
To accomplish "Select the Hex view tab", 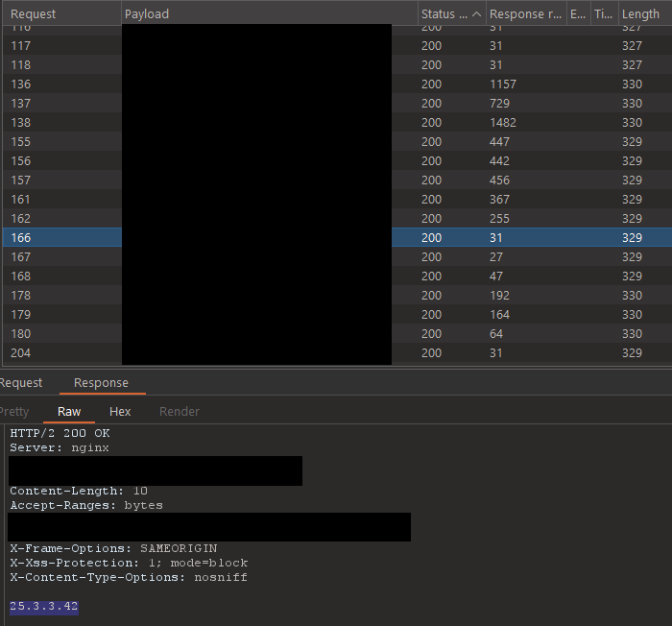I will (x=120, y=412).
